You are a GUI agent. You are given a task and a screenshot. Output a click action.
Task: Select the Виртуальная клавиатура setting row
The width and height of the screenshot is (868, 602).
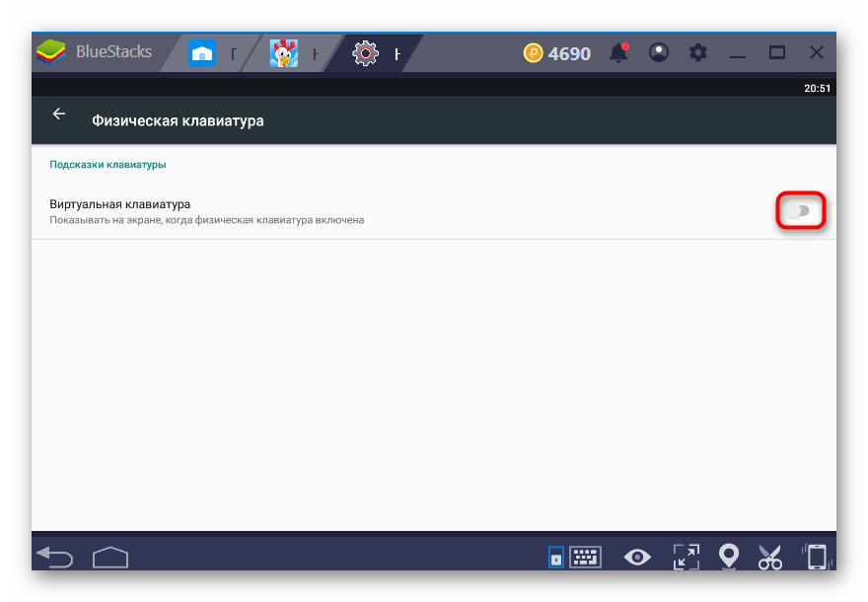(x=434, y=211)
